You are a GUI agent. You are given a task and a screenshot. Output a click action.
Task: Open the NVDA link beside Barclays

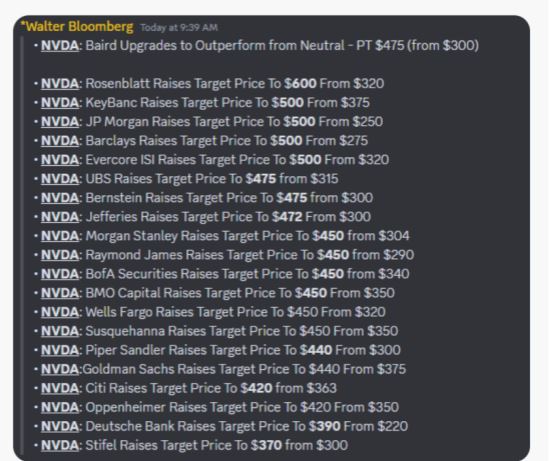click(60, 141)
